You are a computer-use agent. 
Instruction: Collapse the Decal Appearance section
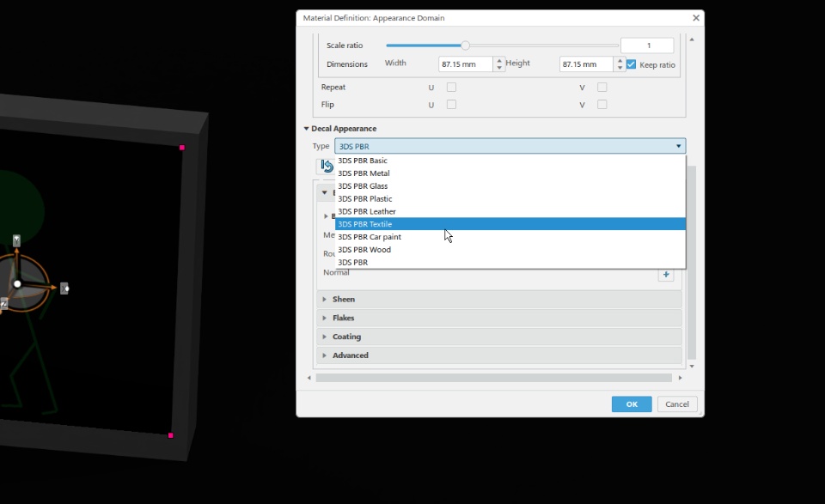[306, 129]
